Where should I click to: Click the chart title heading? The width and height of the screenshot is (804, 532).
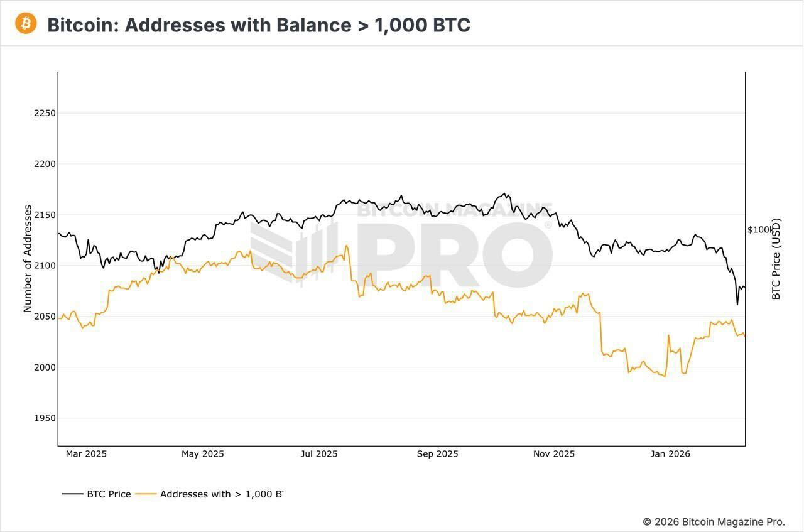(x=259, y=25)
